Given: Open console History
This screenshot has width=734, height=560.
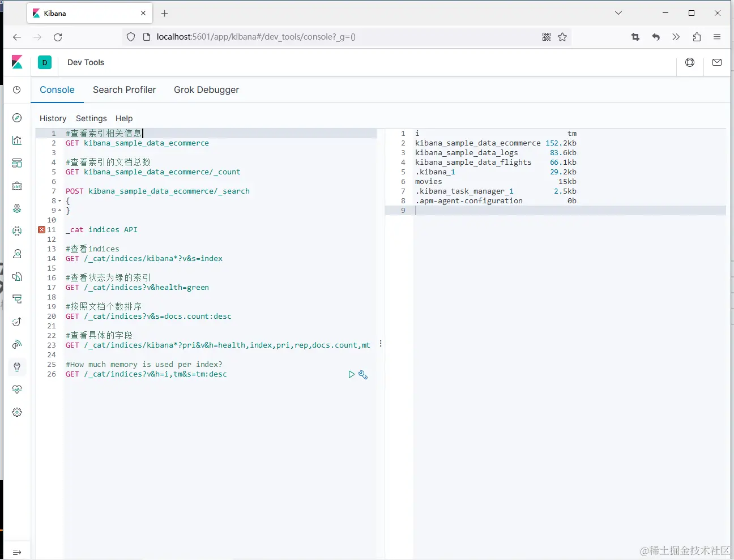Looking at the screenshot, I should pos(53,118).
